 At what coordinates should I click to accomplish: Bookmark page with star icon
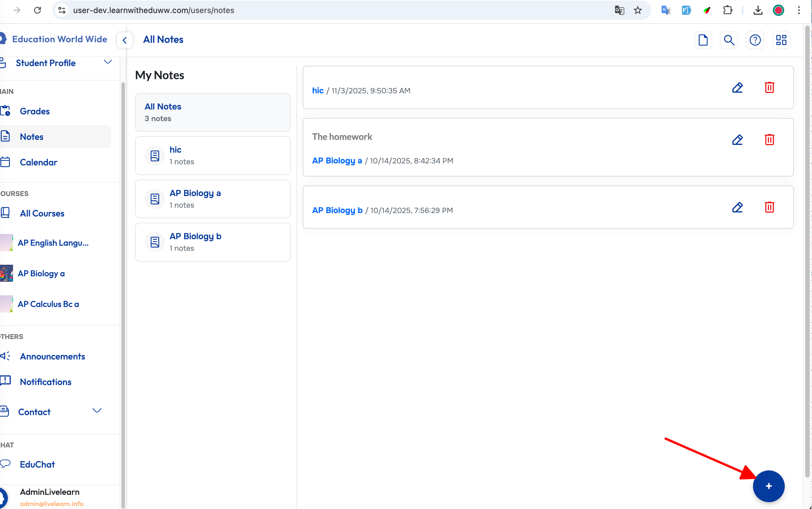click(638, 10)
